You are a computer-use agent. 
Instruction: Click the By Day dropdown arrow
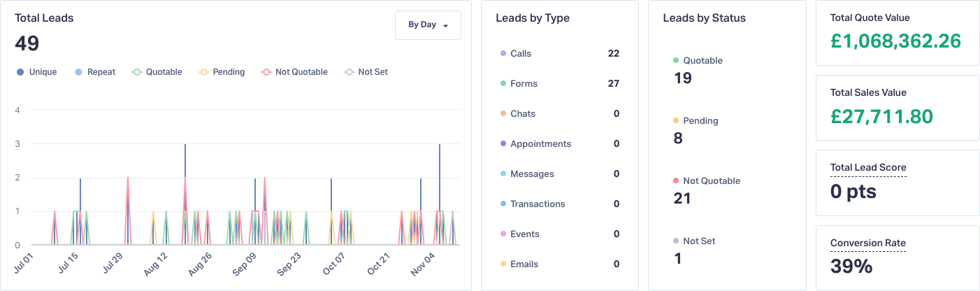pos(446,26)
